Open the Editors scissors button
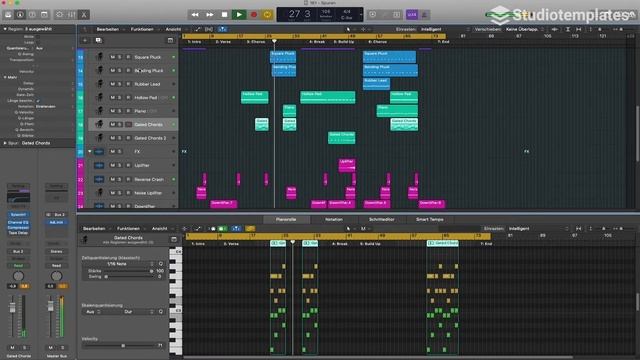The width and height of the screenshot is (640, 360). click(x=84, y=15)
